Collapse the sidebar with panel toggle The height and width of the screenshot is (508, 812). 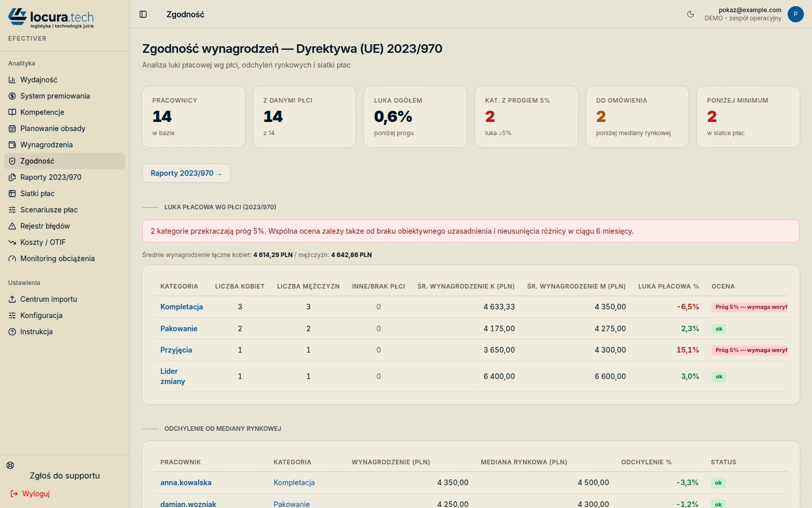tap(143, 14)
